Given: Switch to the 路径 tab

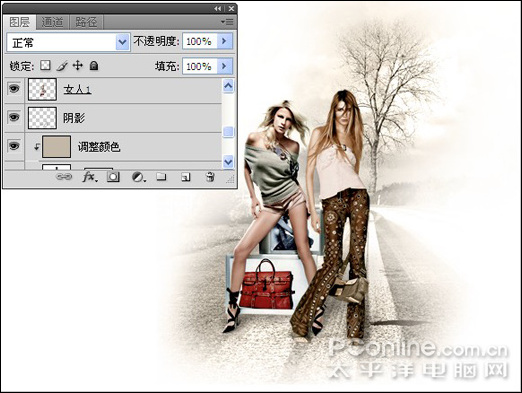Looking at the screenshot, I should (x=86, y=22).
